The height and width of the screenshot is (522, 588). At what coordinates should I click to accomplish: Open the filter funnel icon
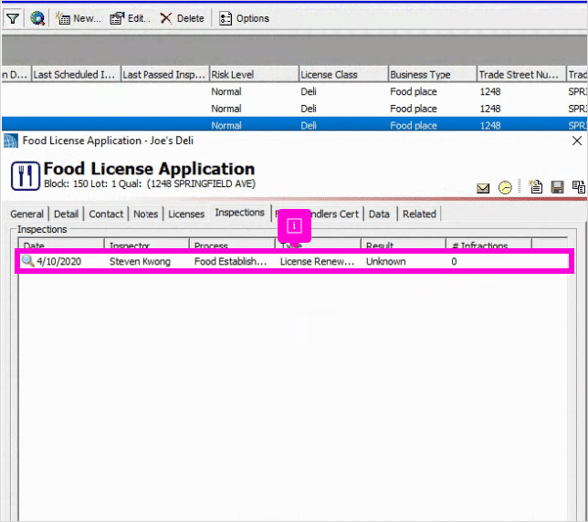click(x=13, y=18)
